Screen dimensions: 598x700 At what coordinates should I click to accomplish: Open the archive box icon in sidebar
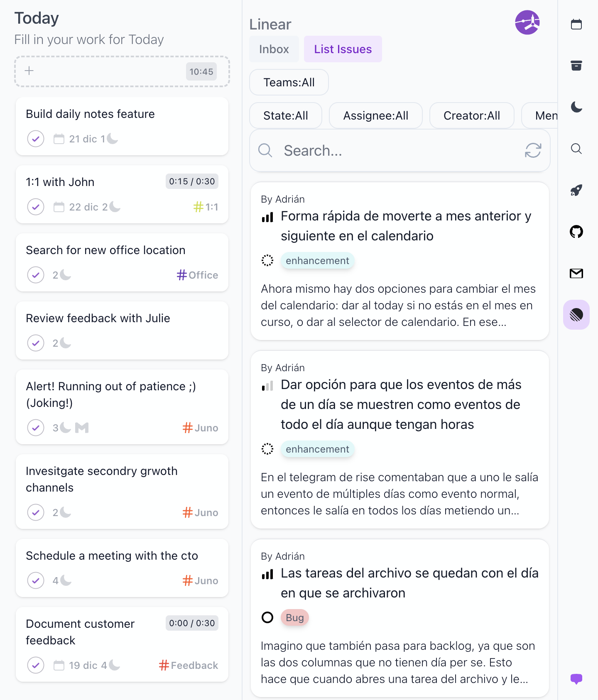tap(576, 66)
